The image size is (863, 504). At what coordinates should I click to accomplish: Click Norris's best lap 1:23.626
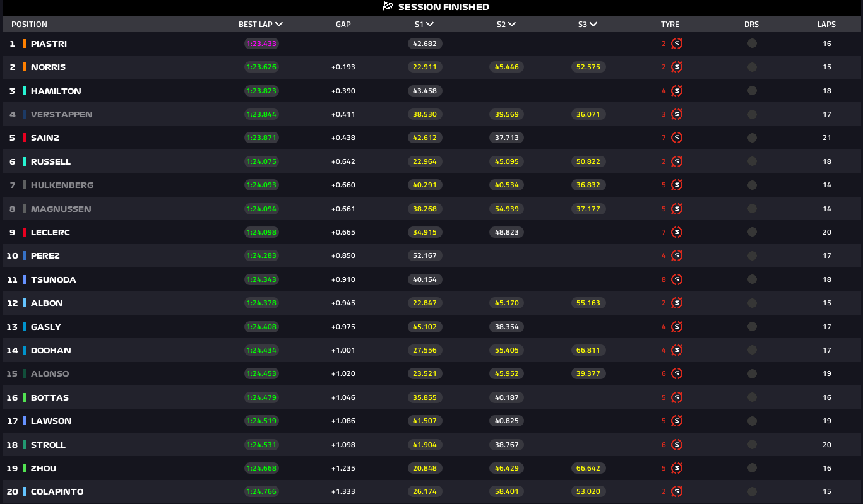261,67
